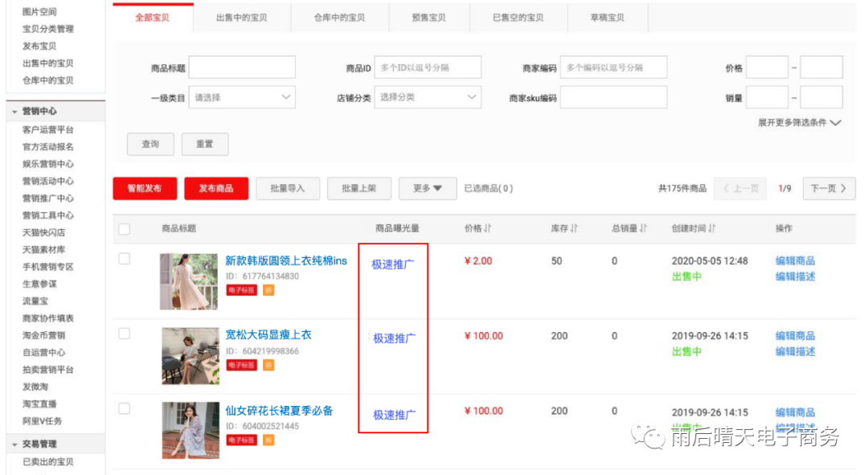Expand 展开更多筛选条件 filters
This screenshot has width=868, height=475.
click(x=800, y=122)
